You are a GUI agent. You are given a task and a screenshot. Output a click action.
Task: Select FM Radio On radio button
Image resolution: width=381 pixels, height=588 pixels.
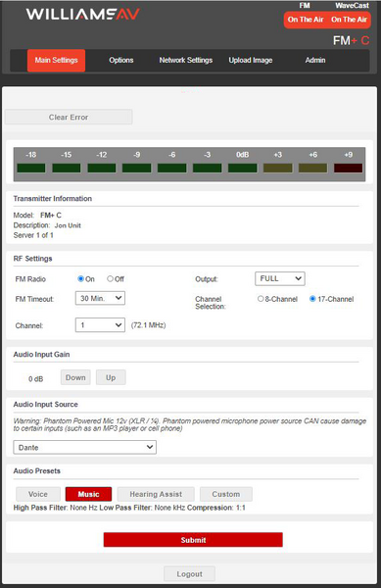point(80,278)
